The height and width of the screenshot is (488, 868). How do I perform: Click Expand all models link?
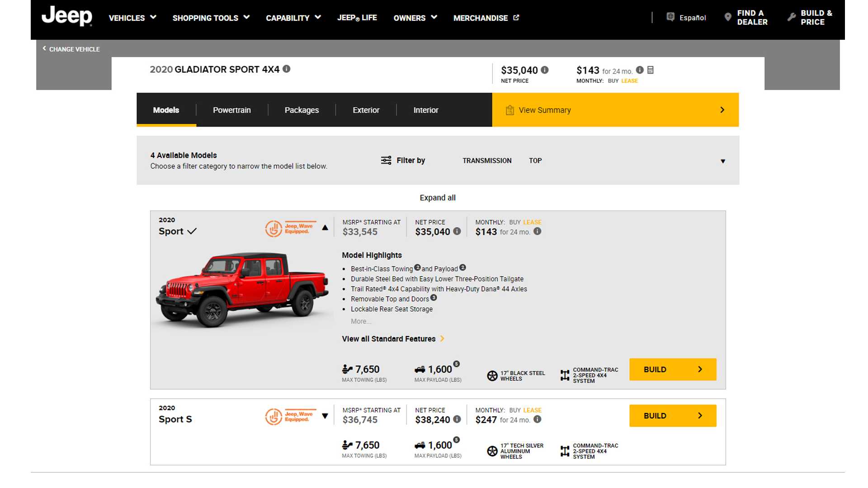[438, 197]
